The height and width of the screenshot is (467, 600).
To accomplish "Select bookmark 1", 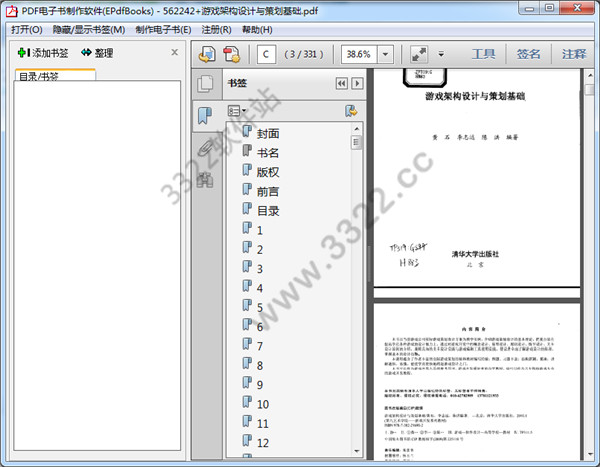I will 260,230.
